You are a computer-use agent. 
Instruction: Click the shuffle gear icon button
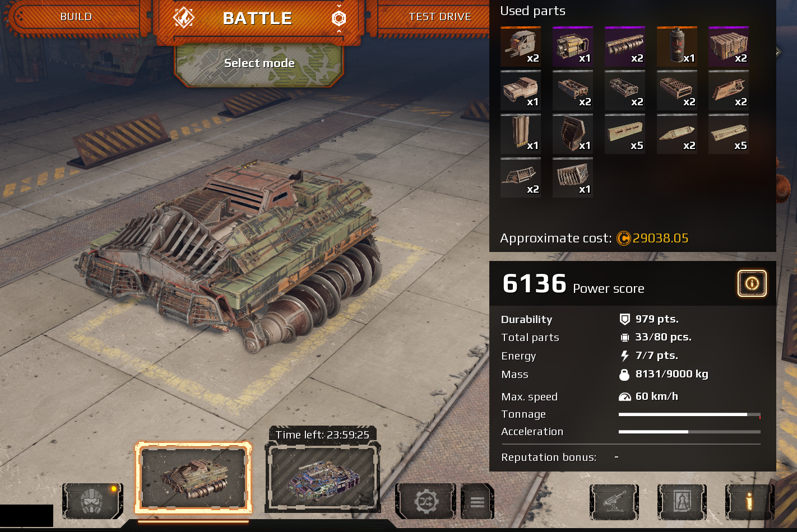click(426, 501)
